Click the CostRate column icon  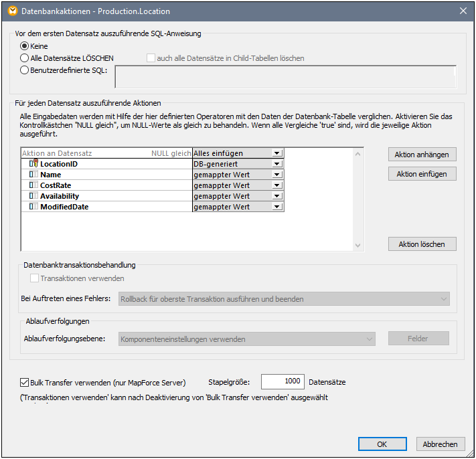[x=33, y=185]
